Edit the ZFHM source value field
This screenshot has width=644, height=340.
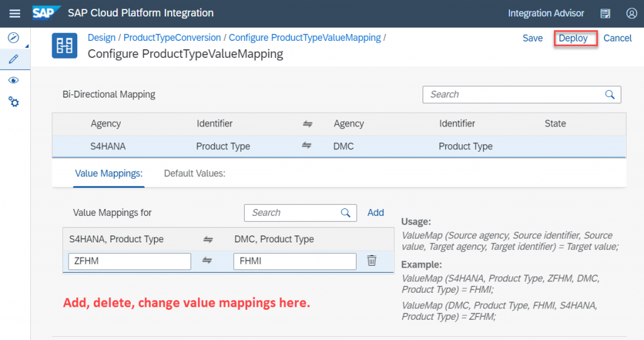pos(130,261)
